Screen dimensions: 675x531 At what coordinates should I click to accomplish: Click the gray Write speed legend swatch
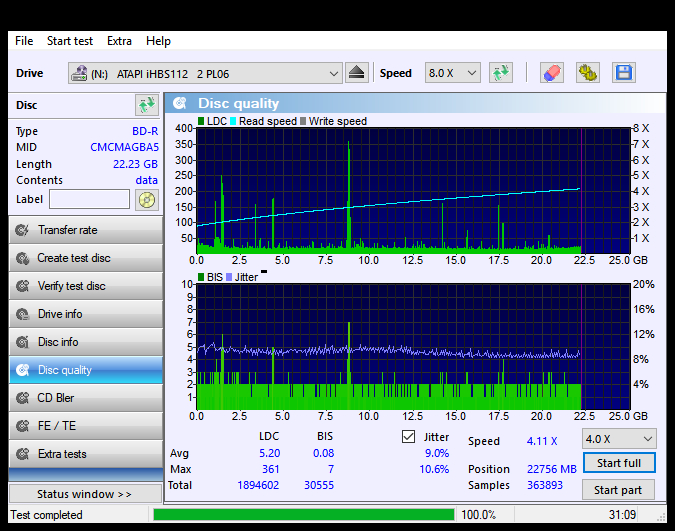tap(303, 121)
